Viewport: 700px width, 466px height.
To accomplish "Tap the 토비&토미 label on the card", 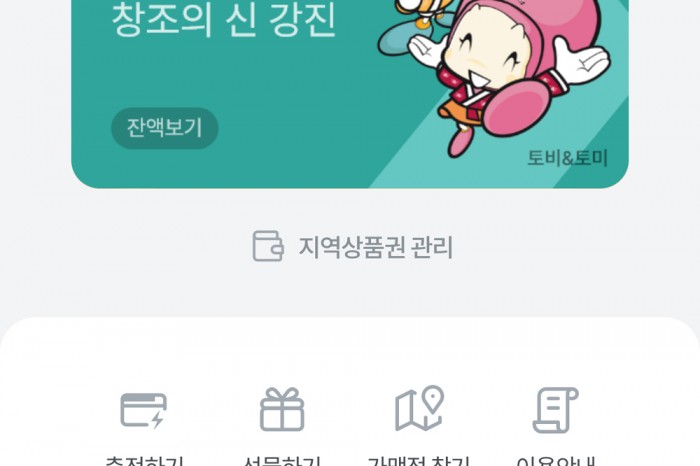I will pyautogui.click(x=567, y=158).
